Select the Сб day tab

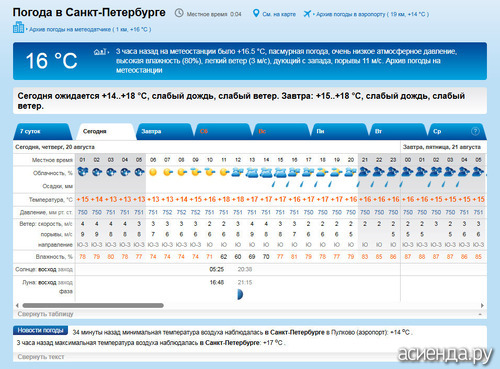[223, 131]
